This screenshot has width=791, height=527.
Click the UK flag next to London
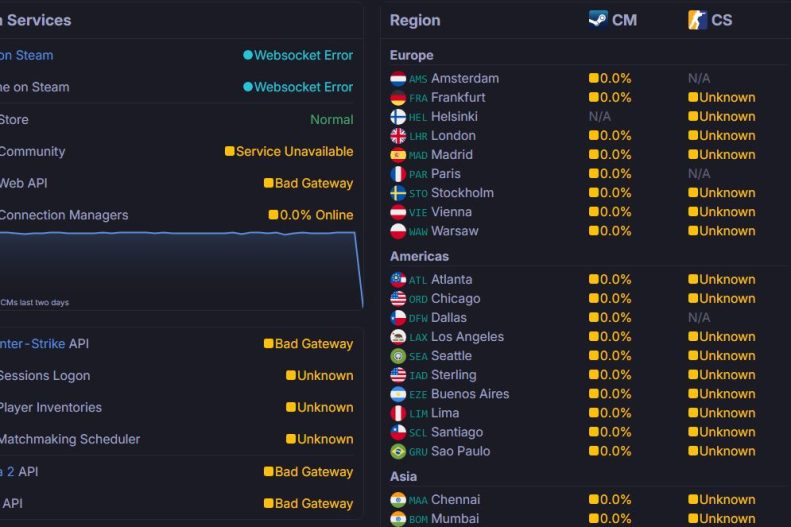tap(398, 136)
